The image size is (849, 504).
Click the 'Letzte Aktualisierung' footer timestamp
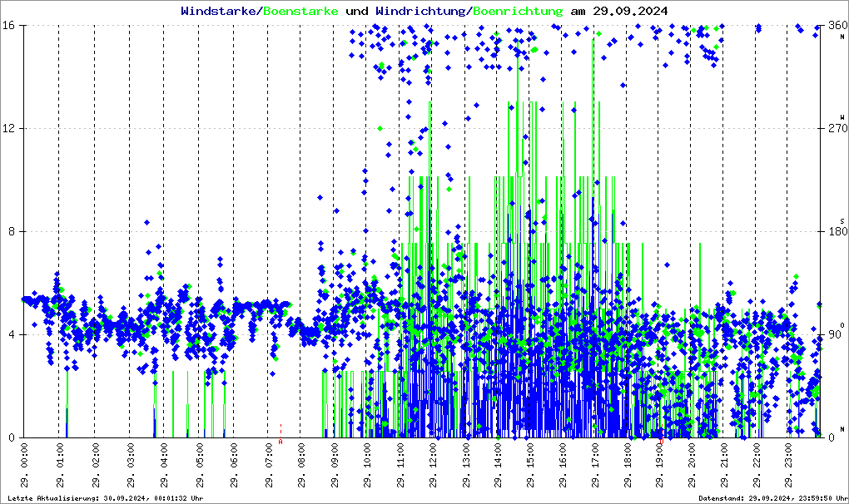[x=106, y=498]
